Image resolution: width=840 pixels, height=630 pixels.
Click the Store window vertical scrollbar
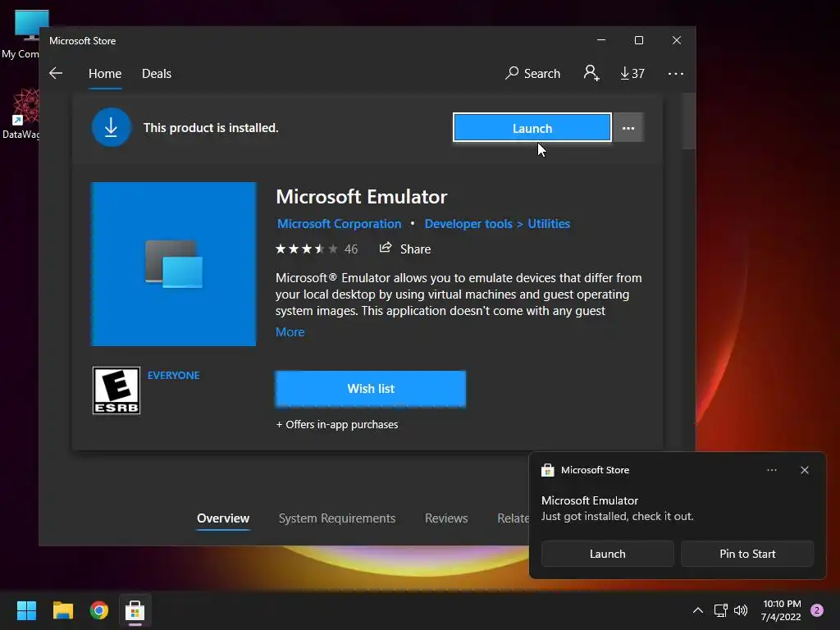[689, 121]
